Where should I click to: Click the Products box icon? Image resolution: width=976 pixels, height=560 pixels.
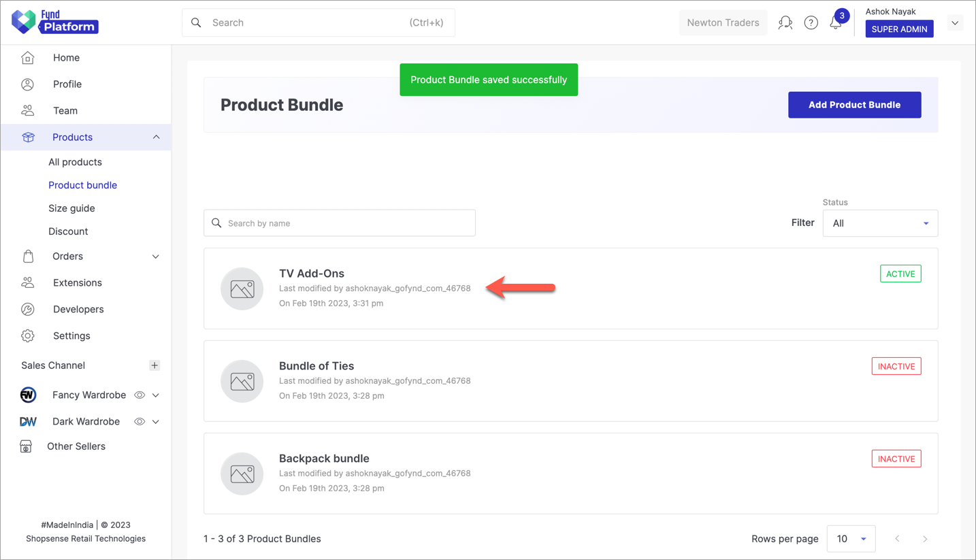pos(28,137)
